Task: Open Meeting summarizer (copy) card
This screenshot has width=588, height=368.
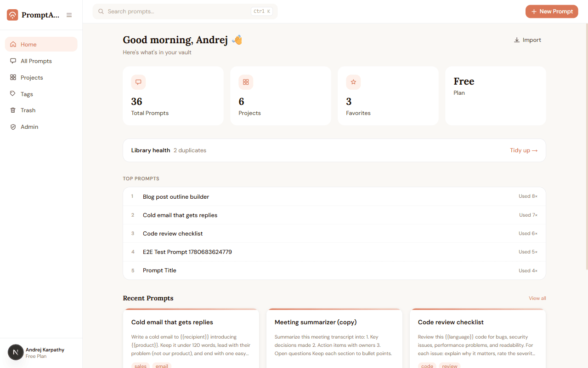Action: pos(334,339)
